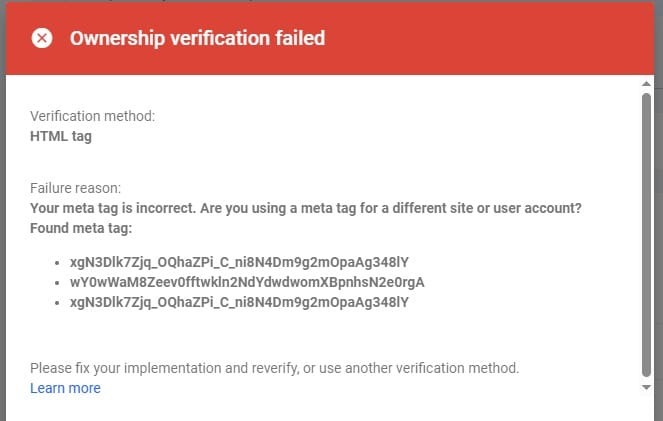Screen dimensions: 663x421
Task: Click the "Ownership verification failed" title
Action: [197, 38]
